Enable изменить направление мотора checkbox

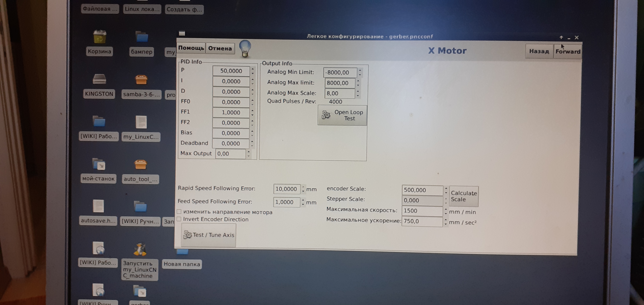(x=179, y=212)
